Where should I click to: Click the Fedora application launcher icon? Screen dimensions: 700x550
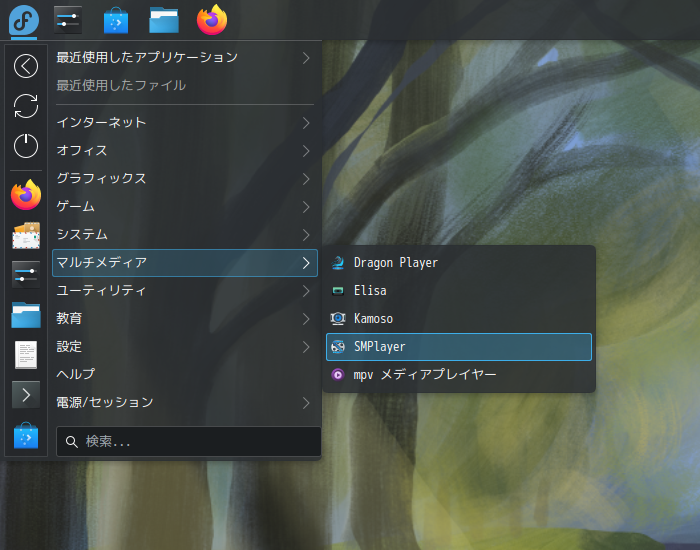pyautogui.click(x=24, y=20)
